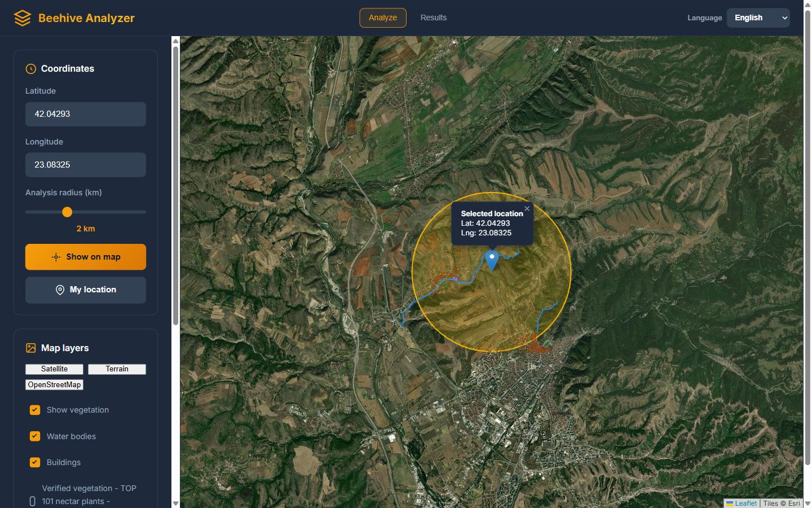Image resolution: width=812 pixels, height=508 pixels.
Task: Click the Latitude input field
Action: pyautogui.click(x=86, y=114)
